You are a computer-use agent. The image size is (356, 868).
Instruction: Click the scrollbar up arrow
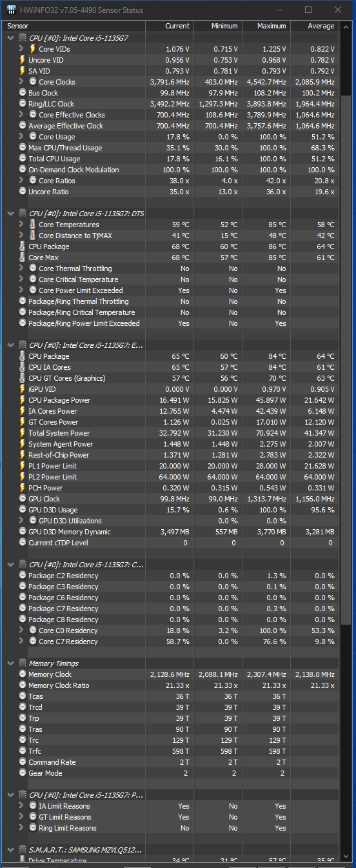click(x=345, y=26)
